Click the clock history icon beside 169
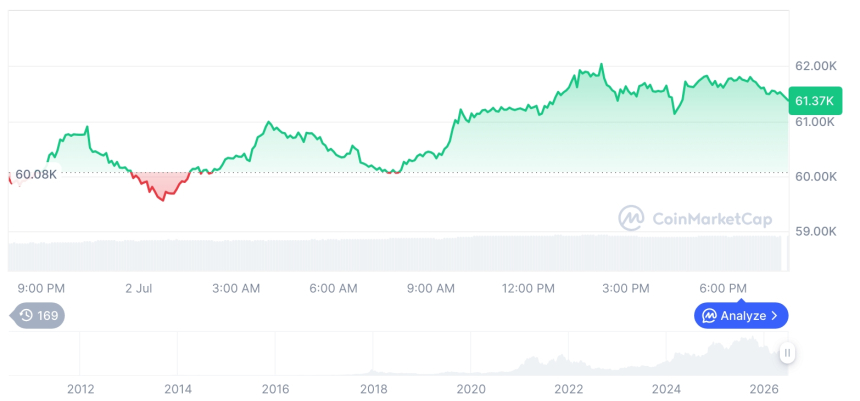The width and height of the screenshot is (860, 401). pos(26,315)
